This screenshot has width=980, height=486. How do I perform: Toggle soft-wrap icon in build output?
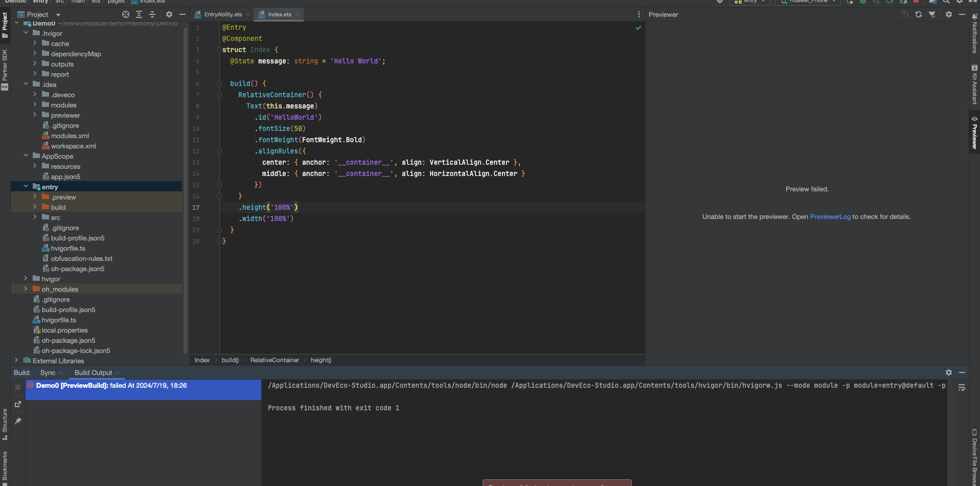(962, 388)
